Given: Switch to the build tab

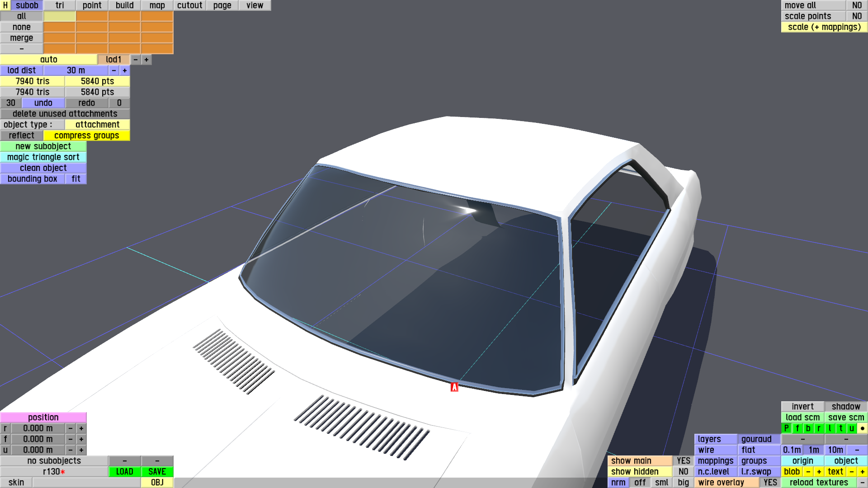Looking at the screenshot, I should [x=124, y=5].
